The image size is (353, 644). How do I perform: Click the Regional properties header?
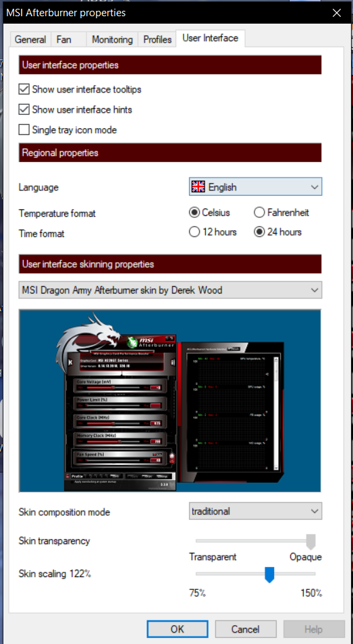click(170, 153)
